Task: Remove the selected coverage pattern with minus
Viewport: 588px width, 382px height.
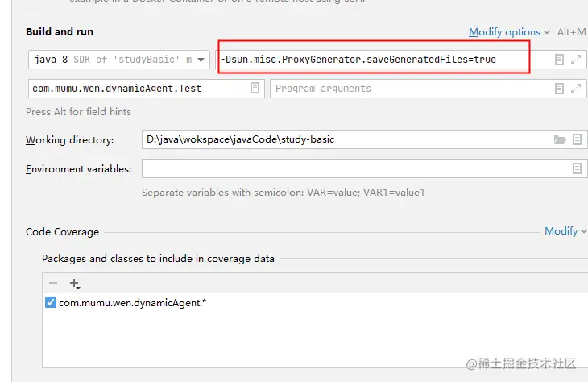Action: point(53,283)
